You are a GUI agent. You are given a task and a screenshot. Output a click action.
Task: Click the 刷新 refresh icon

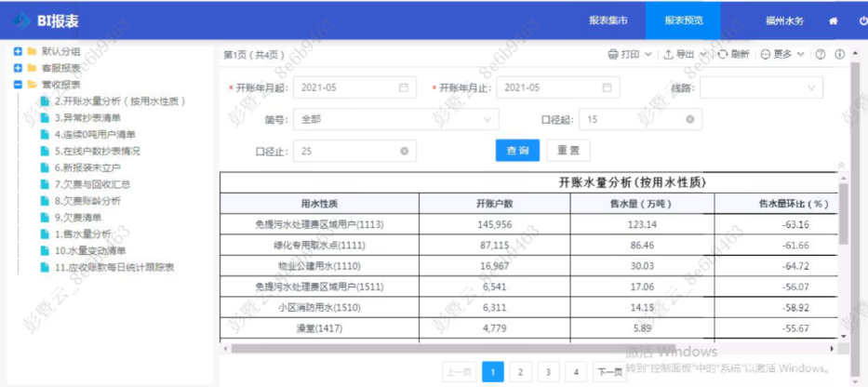click(724, 54)
